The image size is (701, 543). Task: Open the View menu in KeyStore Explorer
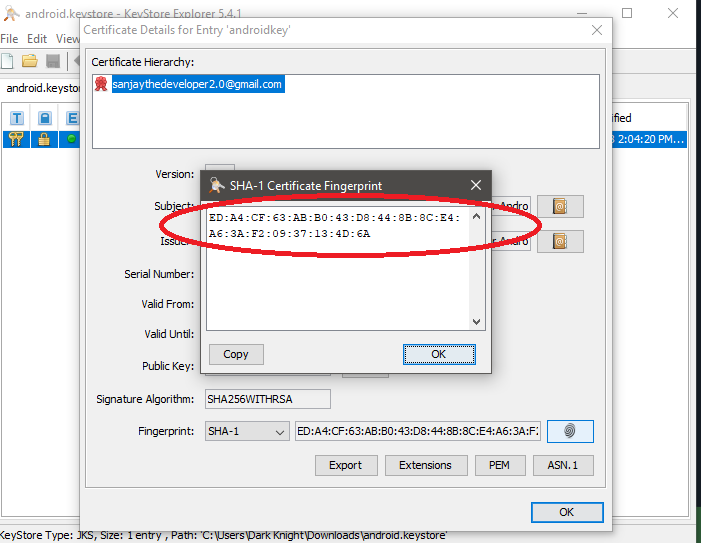click(x=68, y=39)
